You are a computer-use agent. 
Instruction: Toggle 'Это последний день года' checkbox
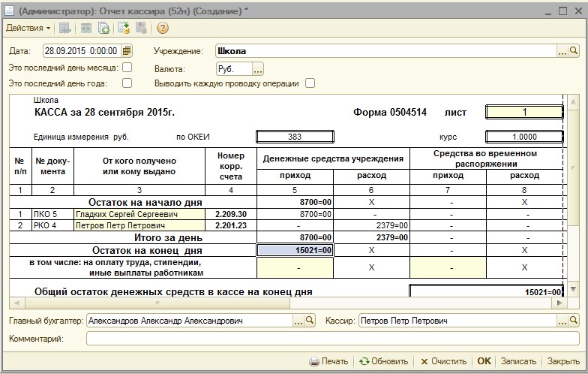click(x=127, y=83)
